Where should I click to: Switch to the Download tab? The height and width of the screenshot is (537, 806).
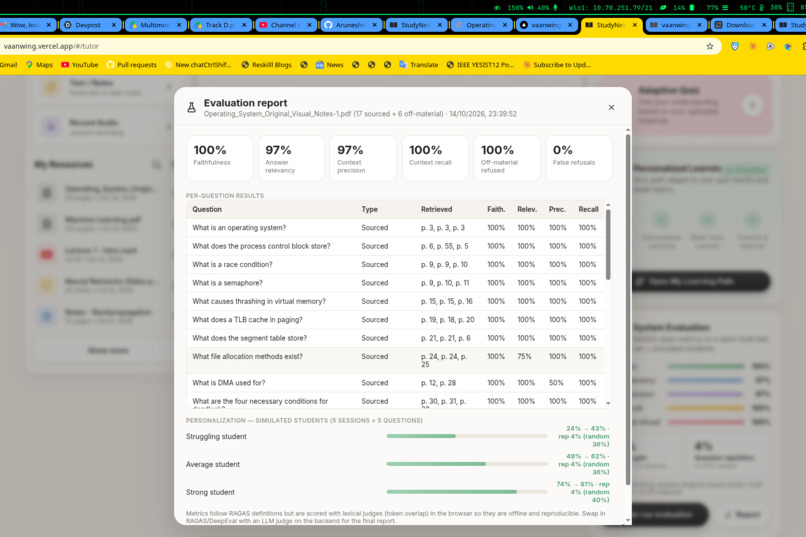(740, 25)
